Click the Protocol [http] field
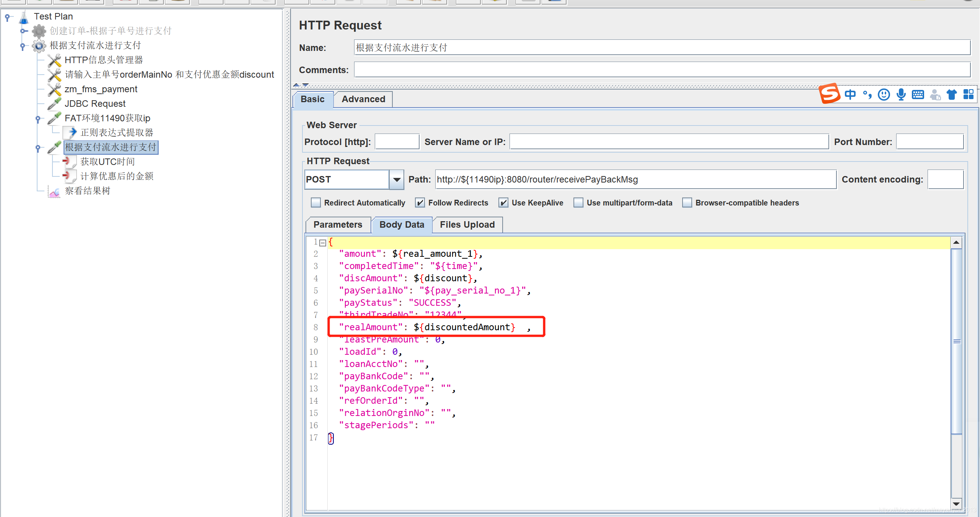Screen dimensions: 980x517 [x=397, y=142]
